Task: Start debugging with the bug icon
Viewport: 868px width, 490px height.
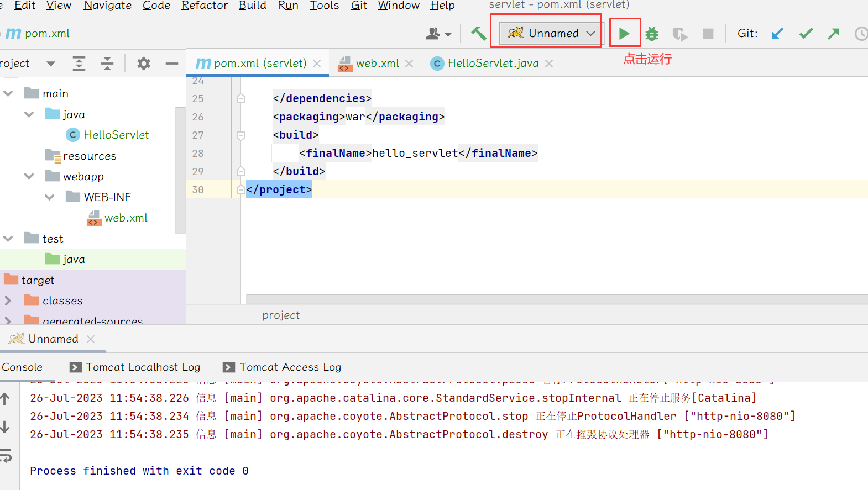Action: coord(652,34)
